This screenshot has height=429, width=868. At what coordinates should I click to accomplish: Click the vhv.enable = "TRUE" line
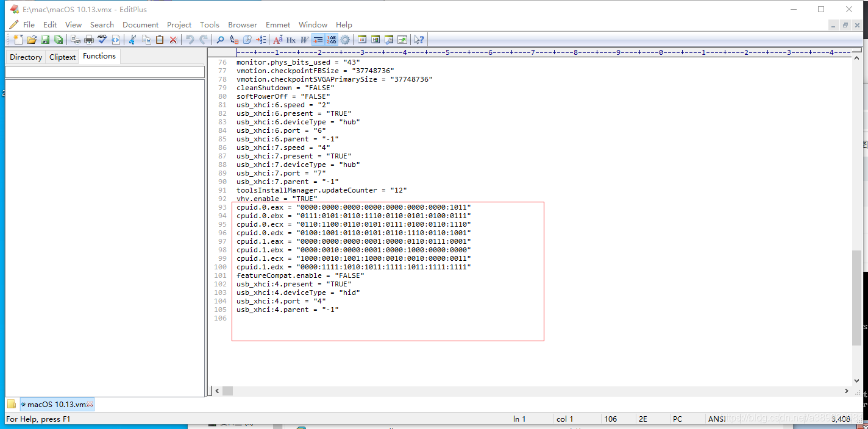277,199
